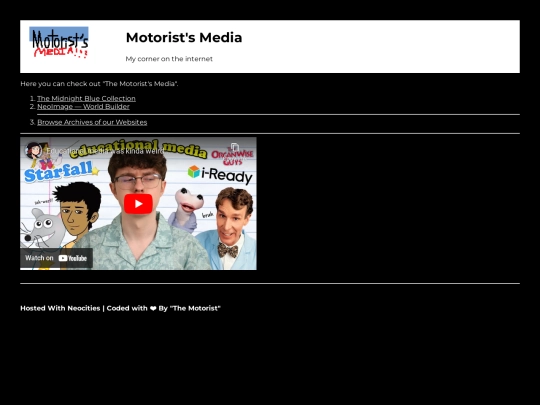Click the 'Hosted With Neocities' footer text
The height and width of the screenshot is (405, 540).
[60, 308]
